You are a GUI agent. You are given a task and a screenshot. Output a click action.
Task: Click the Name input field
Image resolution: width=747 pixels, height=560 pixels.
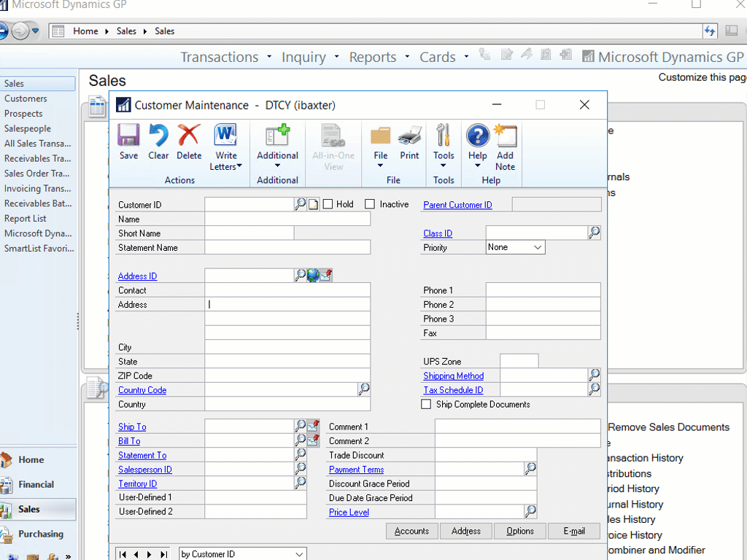point(287,219)
